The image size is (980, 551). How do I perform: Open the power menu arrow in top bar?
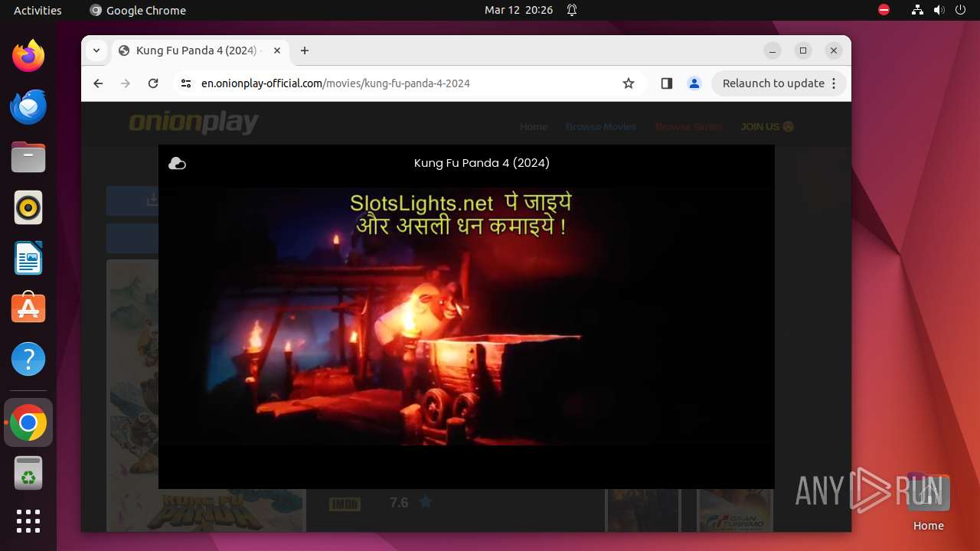(960, 10)
